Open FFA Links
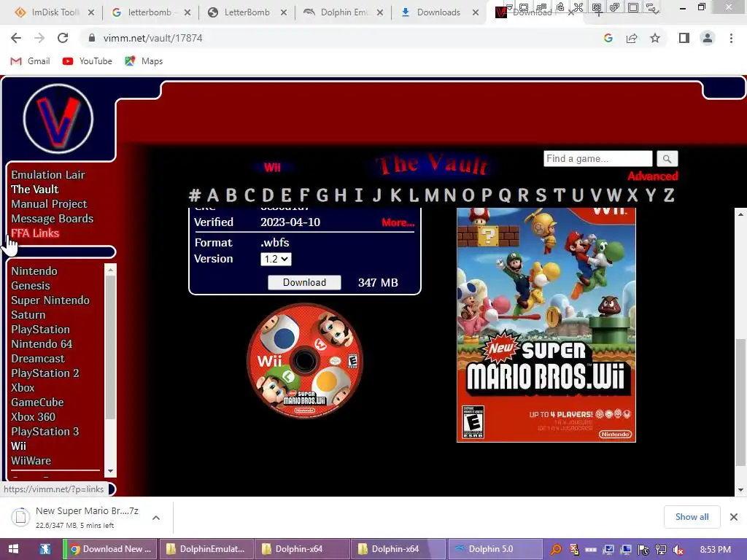Image resolution: width=747 pixels, height=560 pixels. [35, 233]
